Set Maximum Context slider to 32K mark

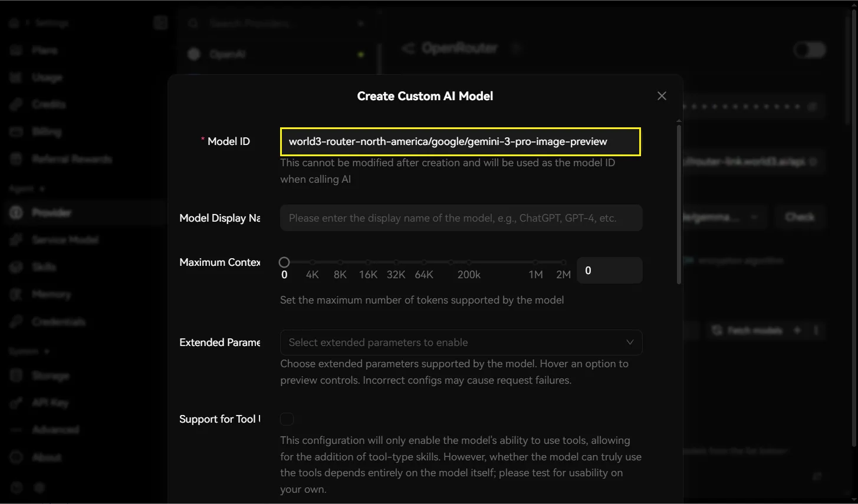click(x=396, y=262)
